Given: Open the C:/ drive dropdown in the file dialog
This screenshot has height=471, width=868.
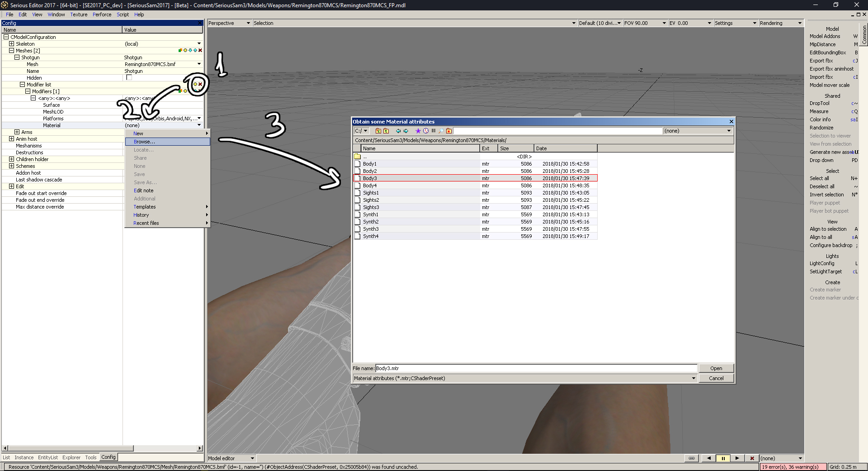Looking at the screenshot, I should coord(362,131).
